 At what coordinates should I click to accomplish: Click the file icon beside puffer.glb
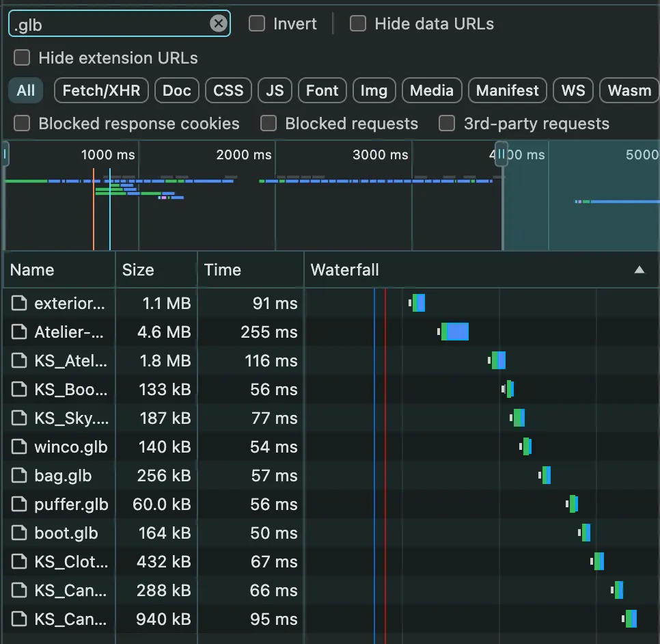pos(19,505)
